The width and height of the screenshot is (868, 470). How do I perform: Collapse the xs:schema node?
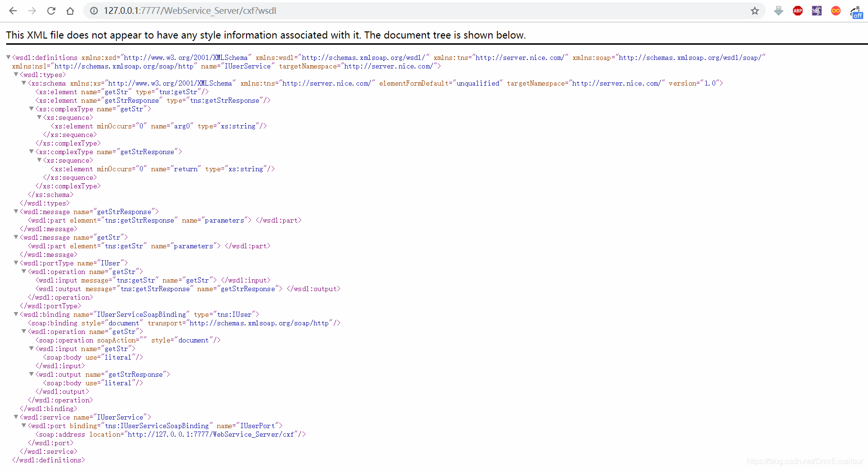click(23, 83)
